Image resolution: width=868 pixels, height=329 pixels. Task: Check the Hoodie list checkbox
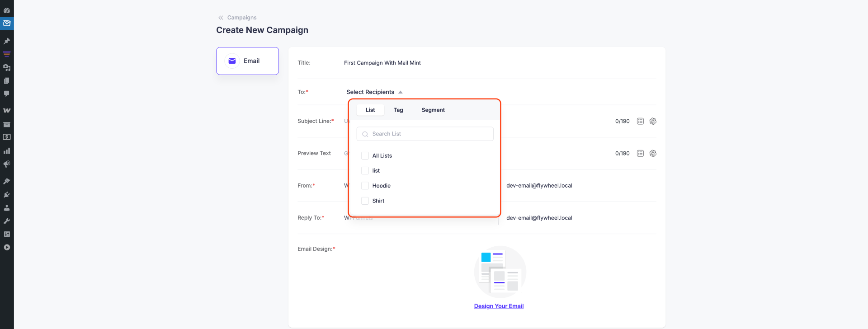365,186
